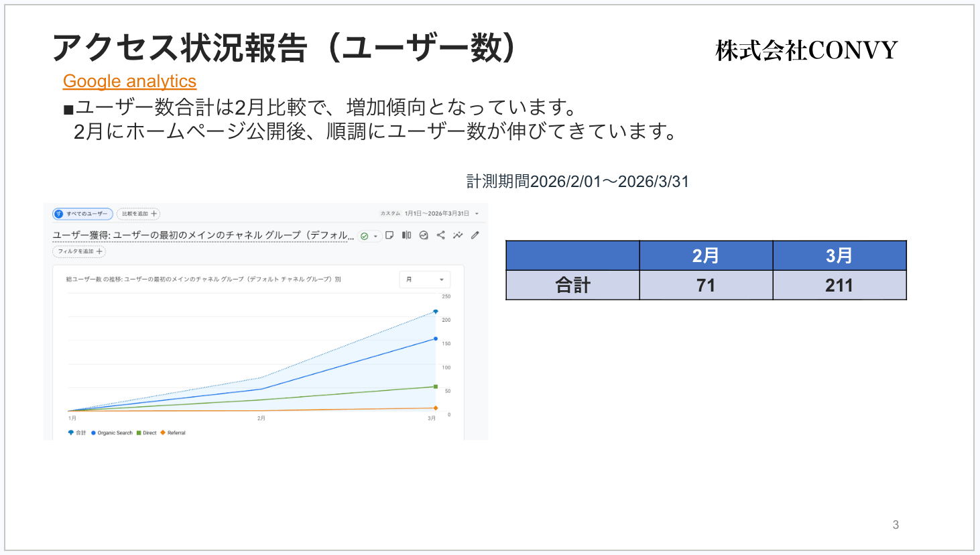Image resolution: width=980 pixels, height=555 pixels.
Task: Click the note/annotation icon in report toolbar
Action: coord(389,235)
